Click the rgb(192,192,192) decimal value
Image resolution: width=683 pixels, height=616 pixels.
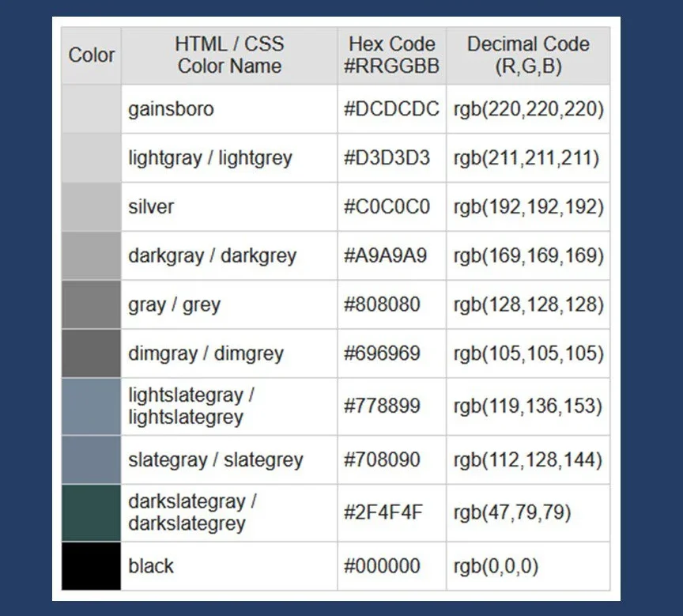tap(528, 207)
